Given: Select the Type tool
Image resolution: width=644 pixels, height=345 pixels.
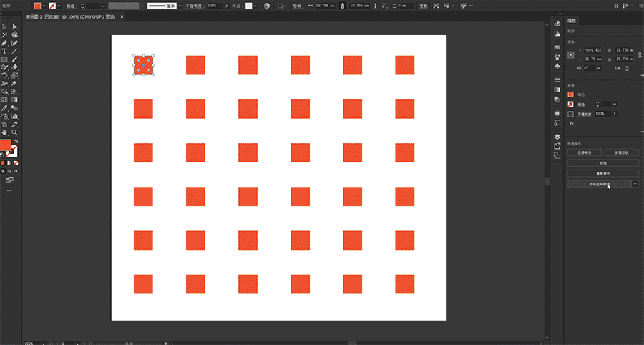Looking at the screenshot, I should point(4,52).
